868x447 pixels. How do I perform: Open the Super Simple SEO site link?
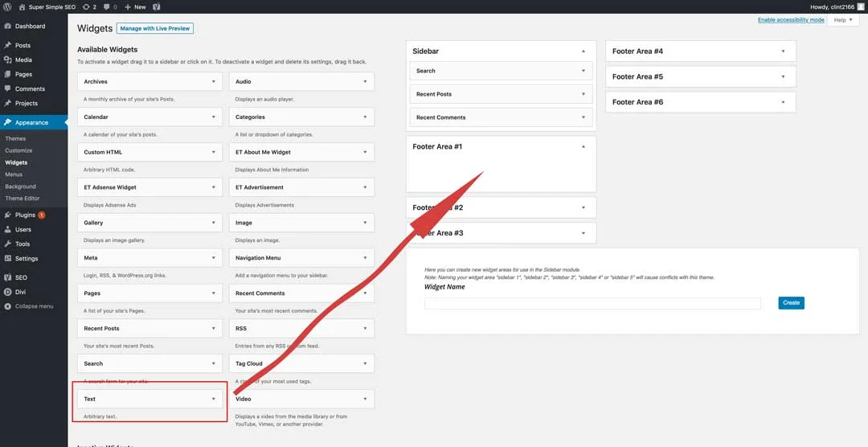[x=47, y=6]
